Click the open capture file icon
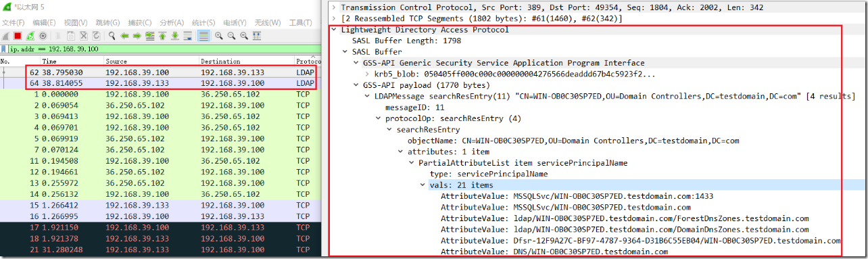The height and width of the screenshot is (259, 868). coord(58,36)
